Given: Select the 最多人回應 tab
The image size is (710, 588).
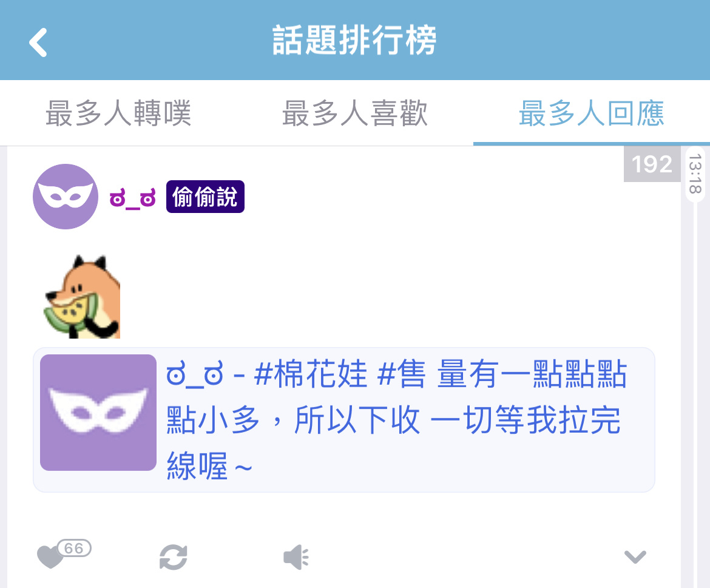Looking at the screenshot, I should [592, 113].
